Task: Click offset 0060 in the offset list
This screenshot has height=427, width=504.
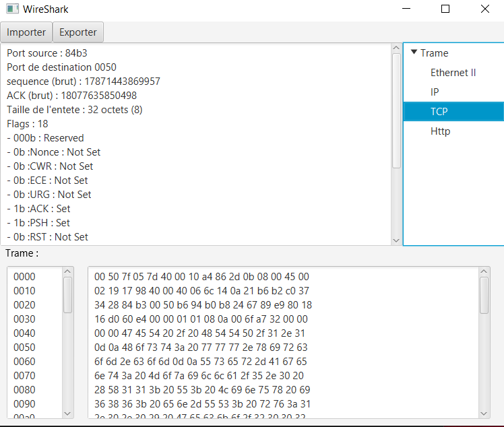Action: coord(24,362)
